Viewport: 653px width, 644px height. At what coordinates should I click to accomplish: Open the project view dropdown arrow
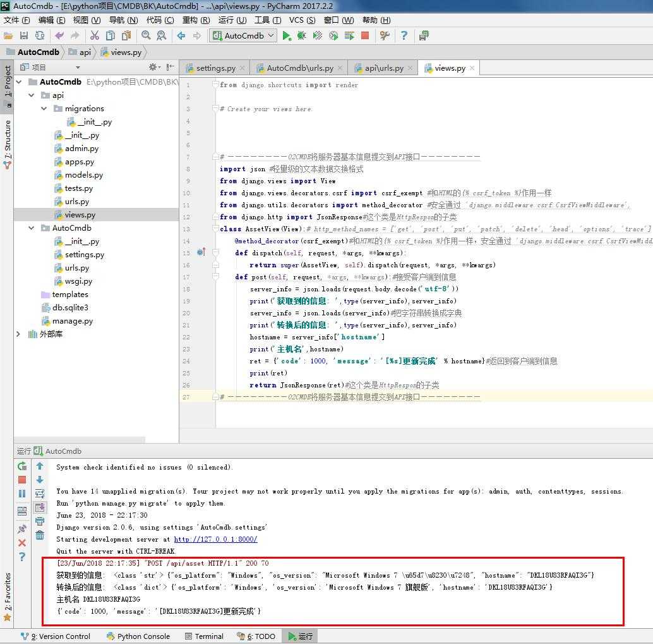(78, 68)
